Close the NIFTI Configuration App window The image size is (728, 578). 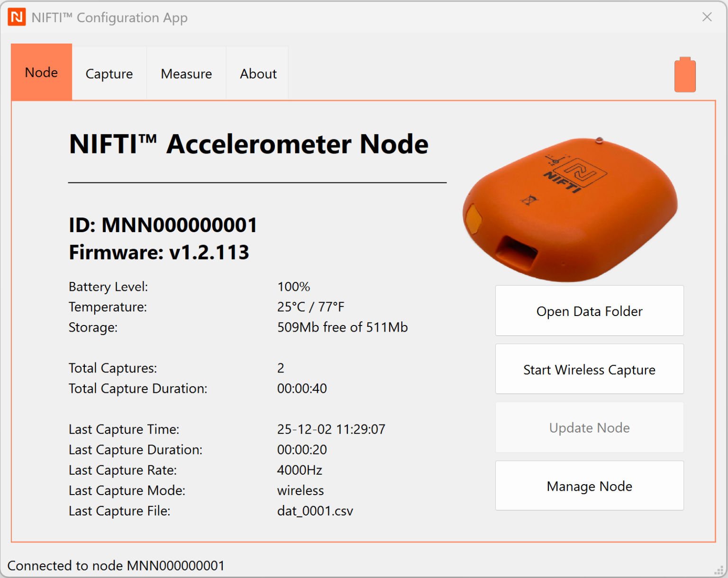tap(707, 17)
